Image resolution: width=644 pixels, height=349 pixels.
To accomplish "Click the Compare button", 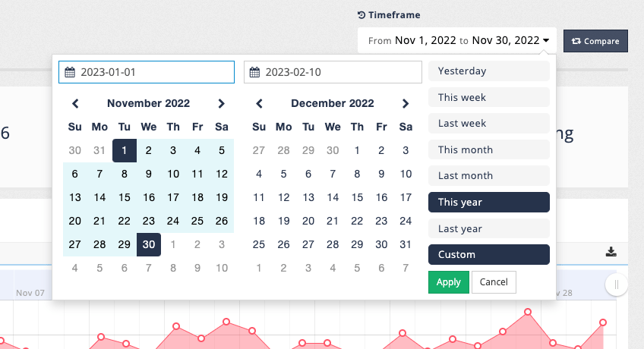I will click(595, 41).
